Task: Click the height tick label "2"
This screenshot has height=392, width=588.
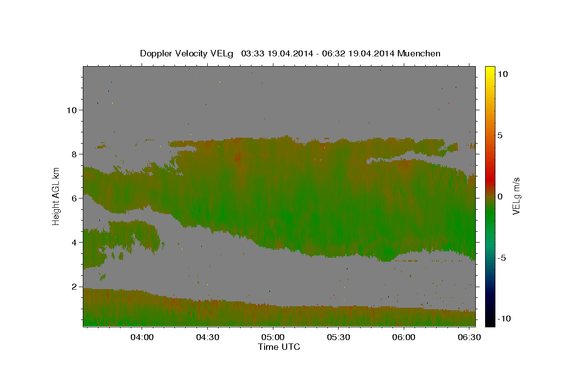Action: click(74, 286)
